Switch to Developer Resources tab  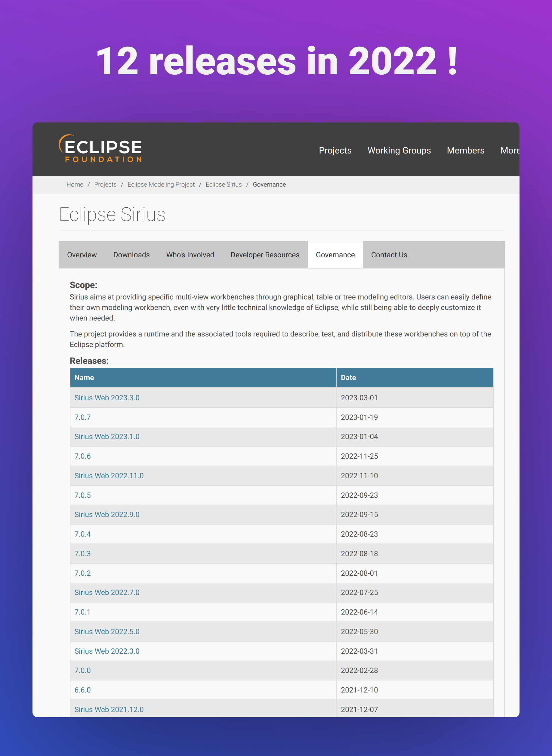pos(265,255)
